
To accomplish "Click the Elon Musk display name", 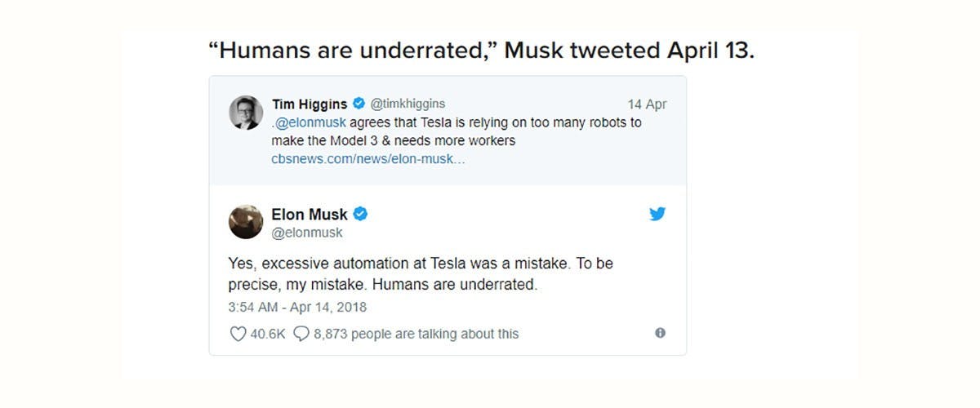I will point(310,214).
